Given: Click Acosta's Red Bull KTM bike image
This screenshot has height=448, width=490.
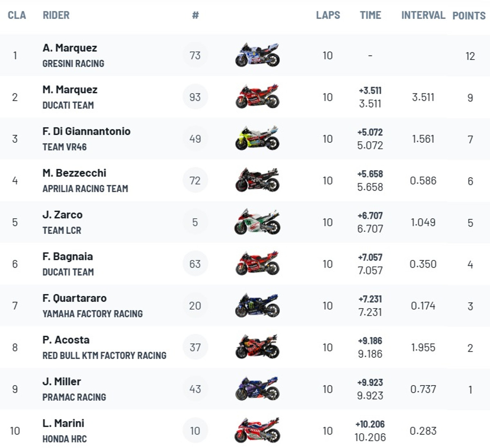Looking at the screenshot, I should pyautogui.click(x=257, y=347).
